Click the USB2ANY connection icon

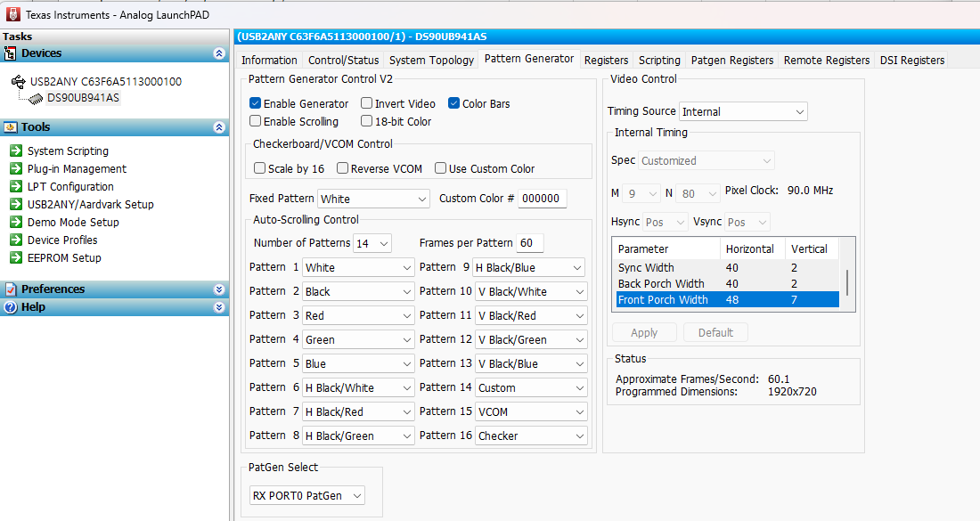(18, 81)
